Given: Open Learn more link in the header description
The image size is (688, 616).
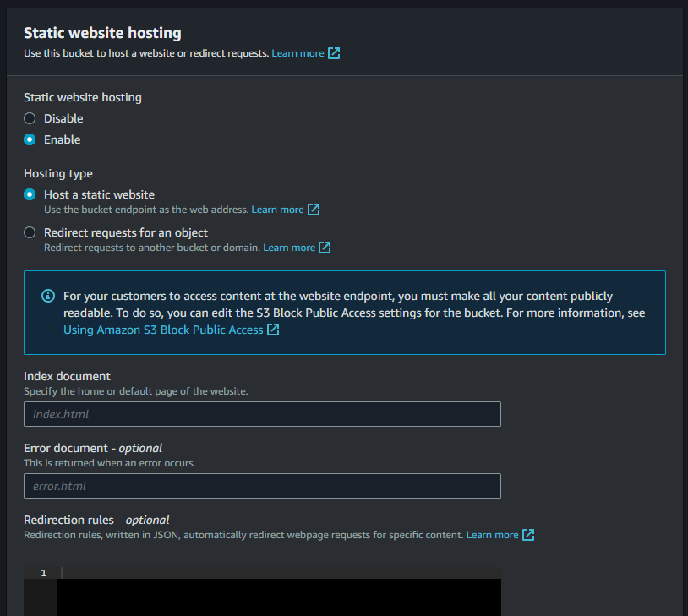Looking at the screenshot, I should (x=298, y=53).
